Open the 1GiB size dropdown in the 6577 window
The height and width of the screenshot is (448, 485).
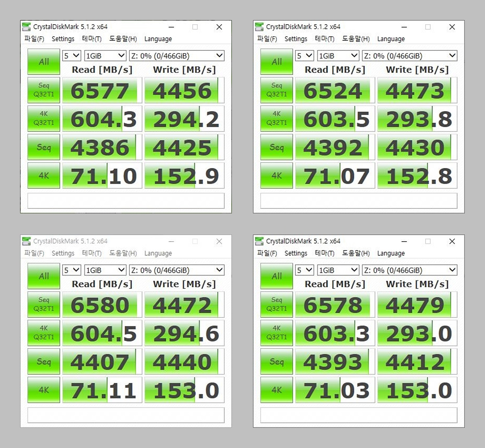(x=105, y=56)
